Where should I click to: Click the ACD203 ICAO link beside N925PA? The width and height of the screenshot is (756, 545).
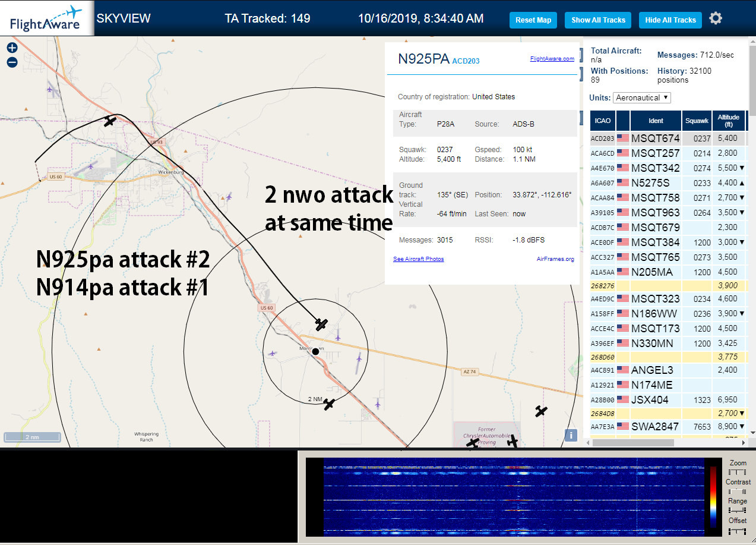[466, 61]
